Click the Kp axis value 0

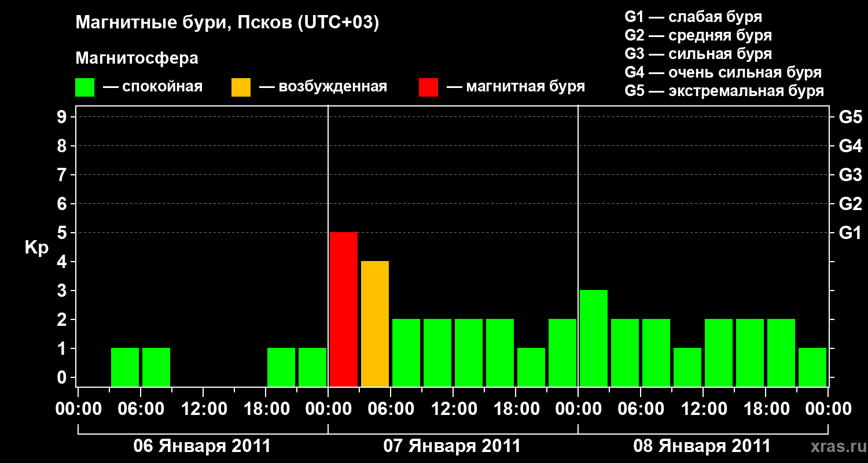point(62,377)
